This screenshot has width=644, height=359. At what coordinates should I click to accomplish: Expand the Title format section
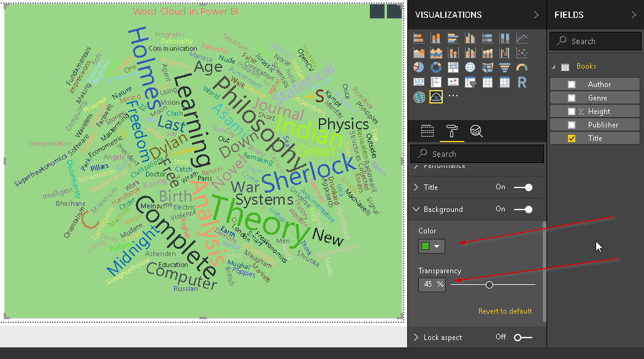click(x=416, y=187)
